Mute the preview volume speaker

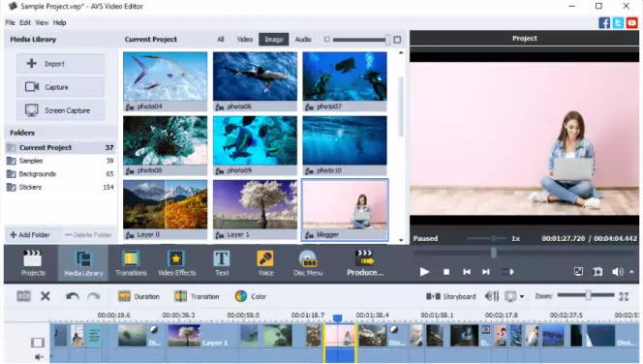coord(617,272)
